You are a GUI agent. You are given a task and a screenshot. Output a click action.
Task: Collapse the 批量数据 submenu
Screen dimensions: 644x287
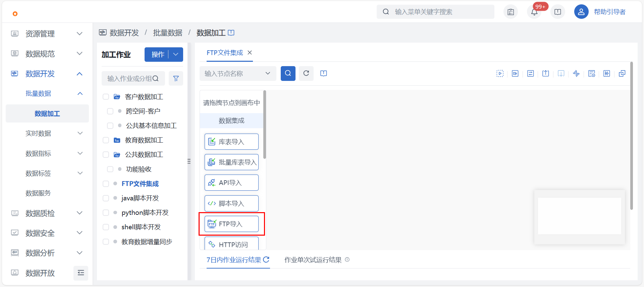click(47, 94)
